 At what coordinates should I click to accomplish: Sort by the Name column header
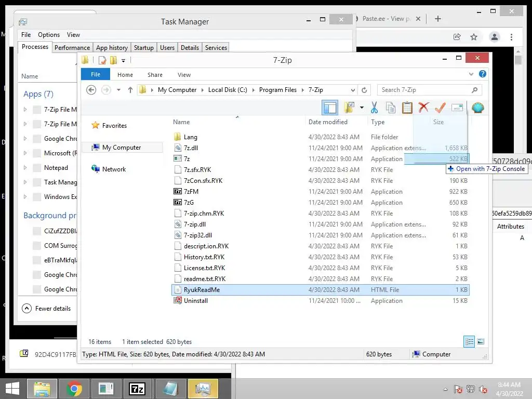click(x=181, y=122)
